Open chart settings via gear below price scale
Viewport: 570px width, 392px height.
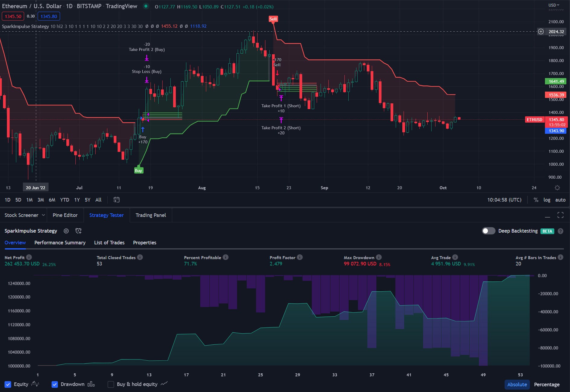click(x=557, y=187)
